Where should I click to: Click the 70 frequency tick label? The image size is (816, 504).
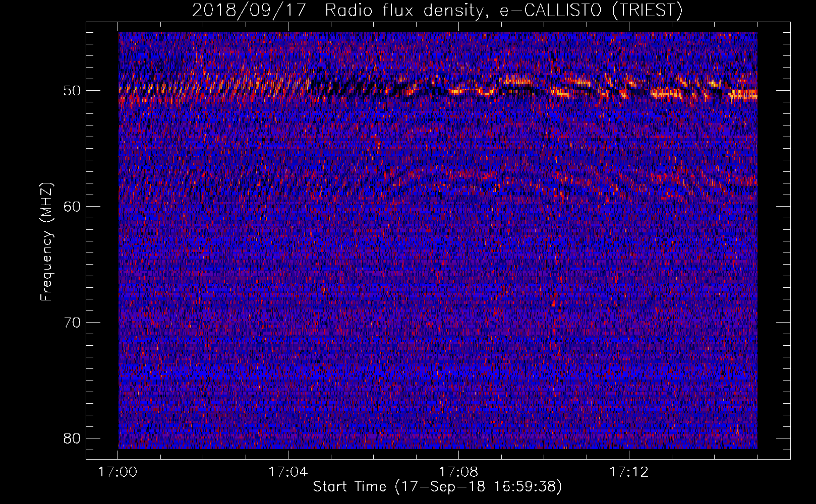pyautogui.click(x=72, y=323)
